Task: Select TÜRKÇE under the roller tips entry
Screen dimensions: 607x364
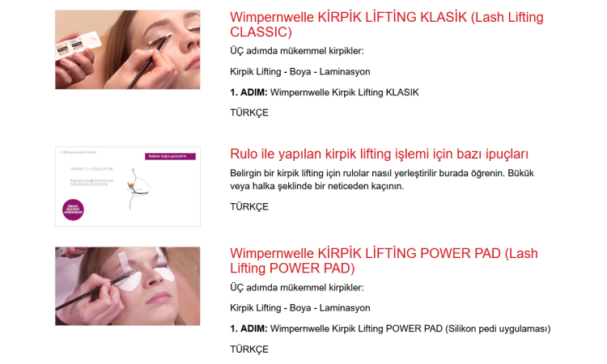Action: pos(249,206)
